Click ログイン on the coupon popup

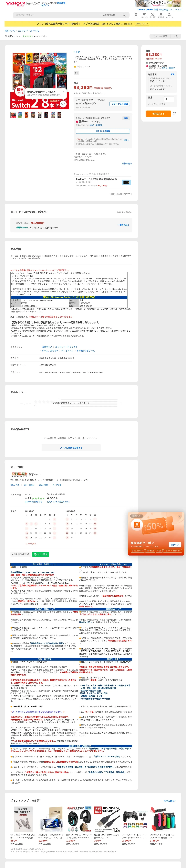[x=175, y=545]
